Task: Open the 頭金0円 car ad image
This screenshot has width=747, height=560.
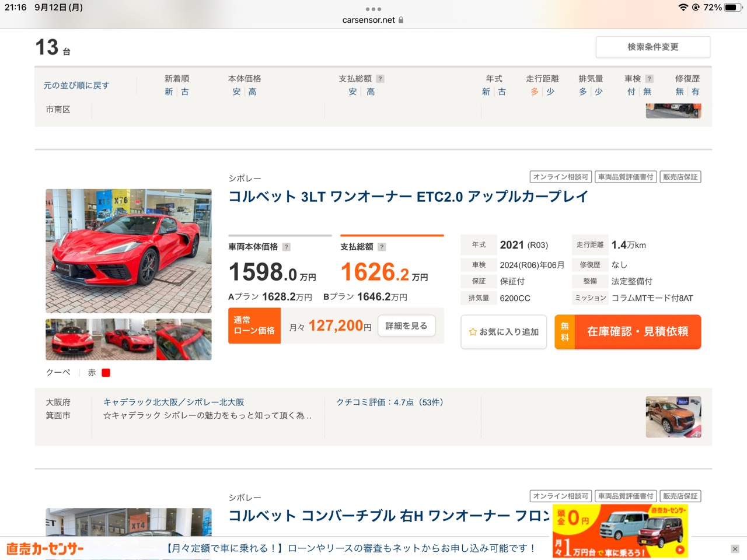Action: pos(620,531)
